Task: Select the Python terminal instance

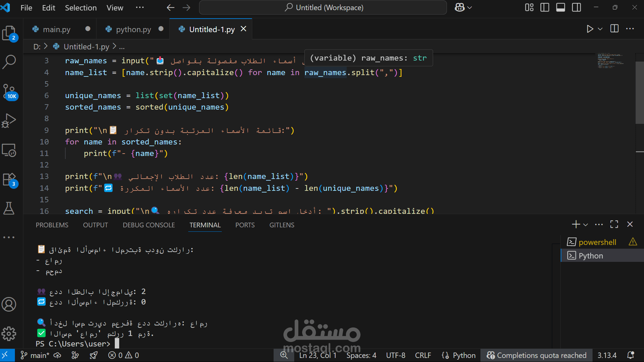Action: [602, 256]
